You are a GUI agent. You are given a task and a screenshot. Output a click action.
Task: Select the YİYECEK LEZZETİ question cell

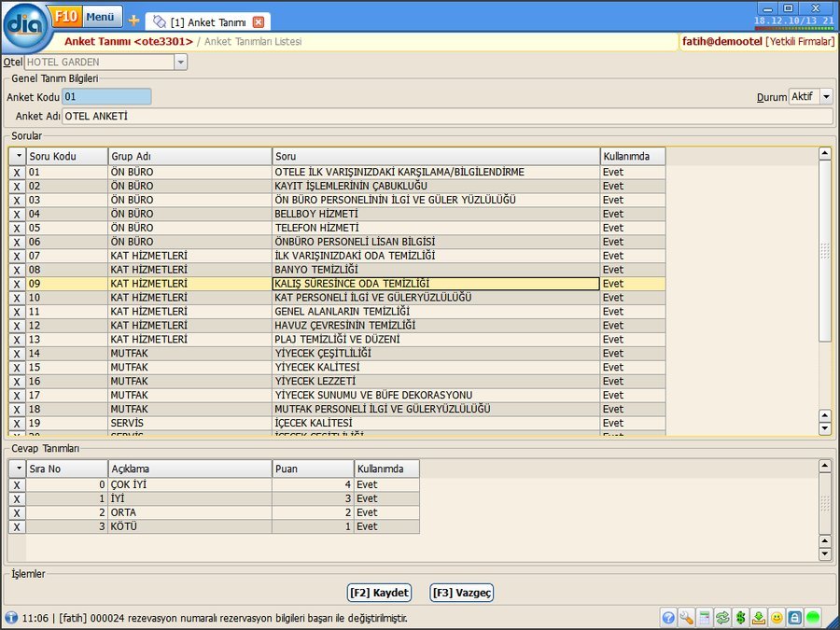(436, 382)
